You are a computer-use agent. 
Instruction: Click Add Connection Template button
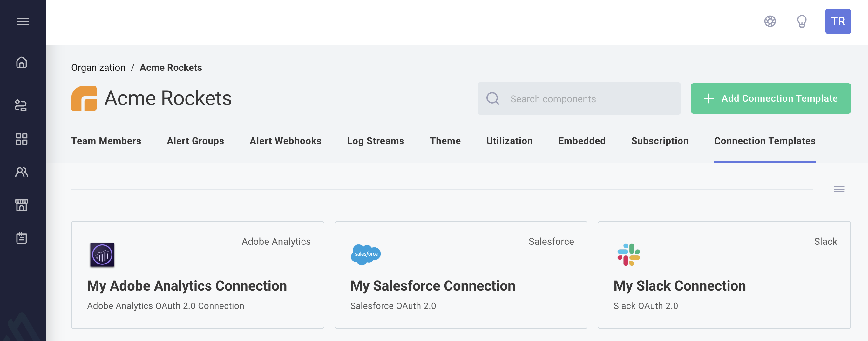click(770, 98)
